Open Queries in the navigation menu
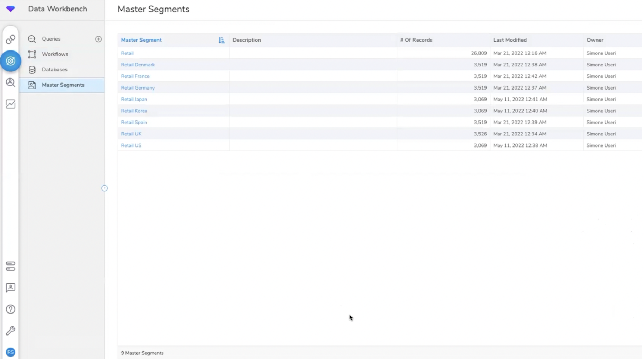644x359 pixels. [51, 39]
